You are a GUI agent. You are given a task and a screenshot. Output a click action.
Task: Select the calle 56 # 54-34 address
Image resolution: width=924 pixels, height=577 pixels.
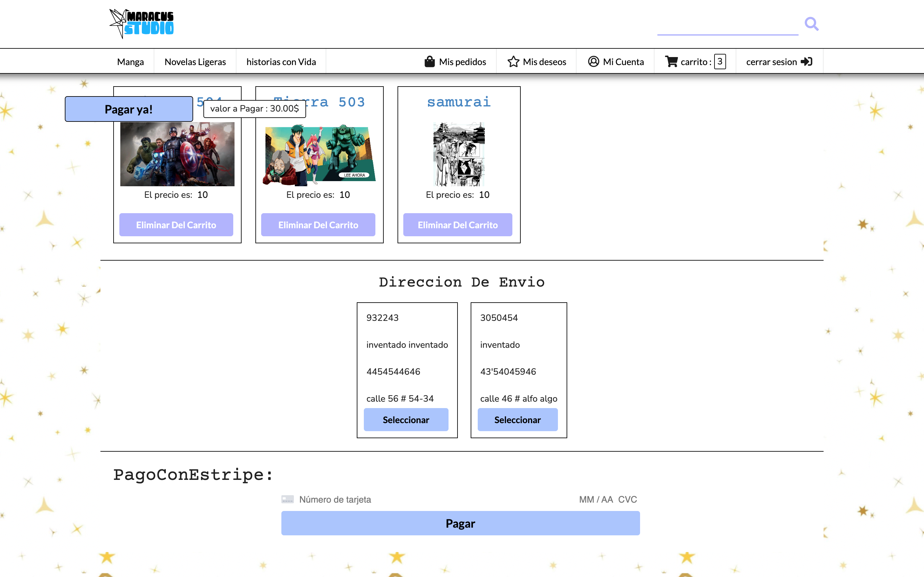point(406,419)
